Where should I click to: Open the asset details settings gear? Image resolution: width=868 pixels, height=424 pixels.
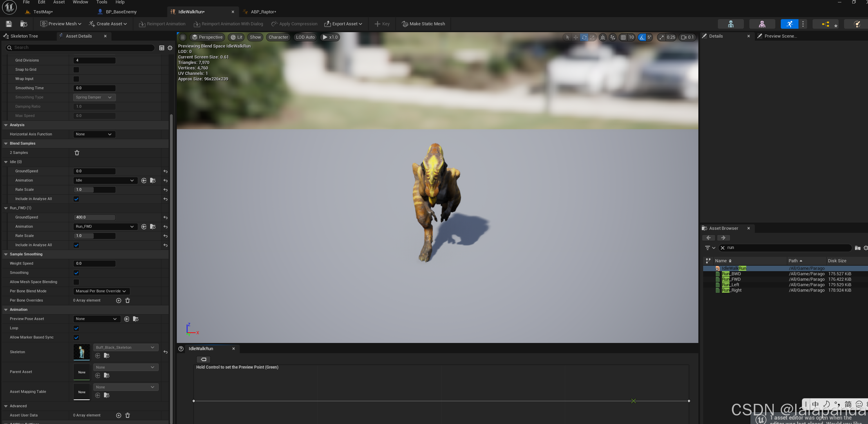tap(170, 48)
